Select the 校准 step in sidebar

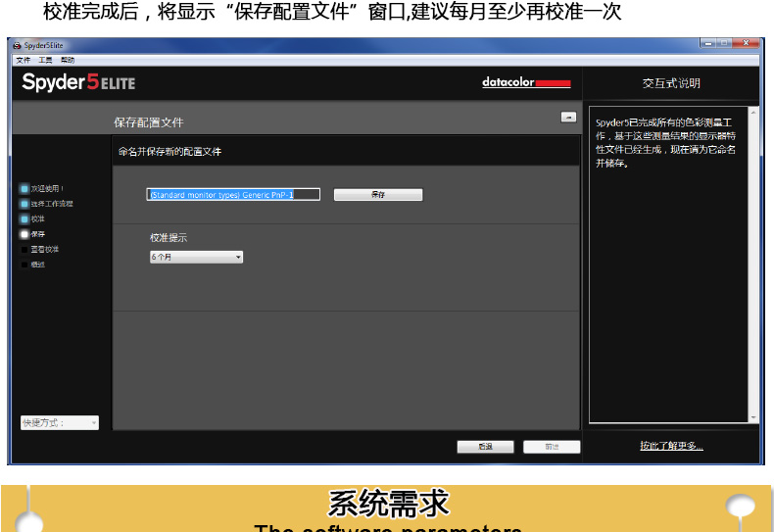tap(32, 218)
